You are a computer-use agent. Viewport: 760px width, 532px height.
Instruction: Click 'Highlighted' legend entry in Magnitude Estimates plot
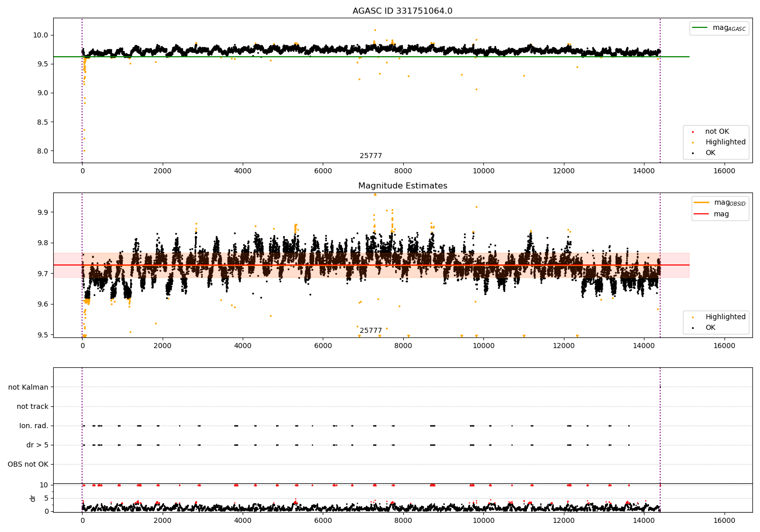718,317
